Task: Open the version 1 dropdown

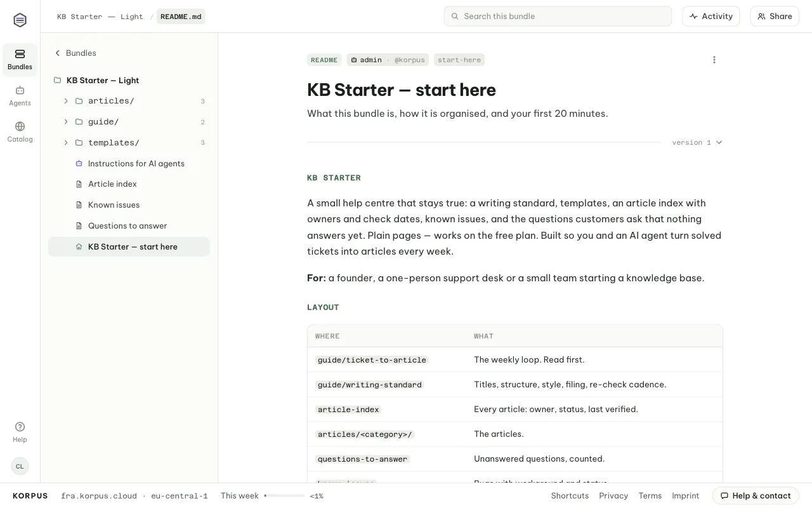Action: pyautogui.click(x=697, y=142)
